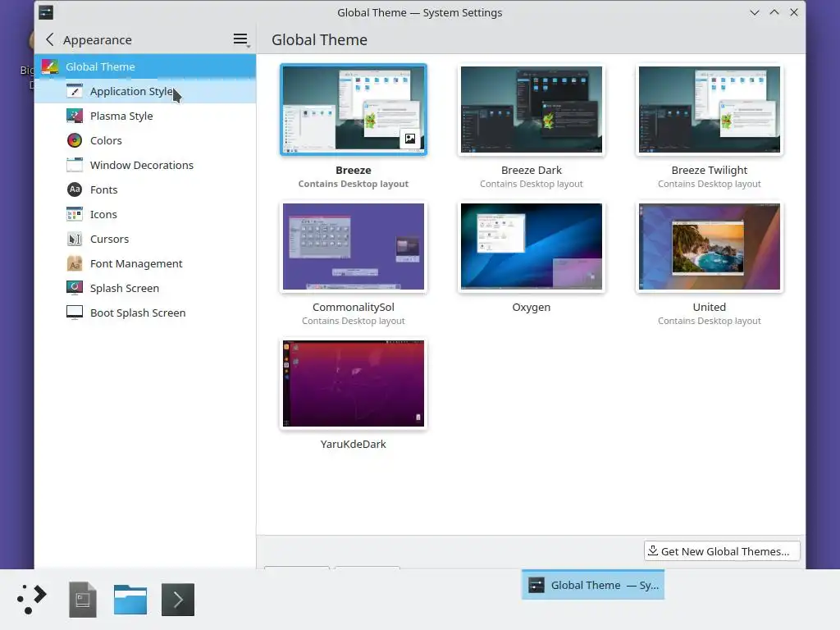Click the Global Theme taskbar window entry
Image resolution: width=840 pixels, height=630 pixels.
pyautogui.click(x=593, y=585)
